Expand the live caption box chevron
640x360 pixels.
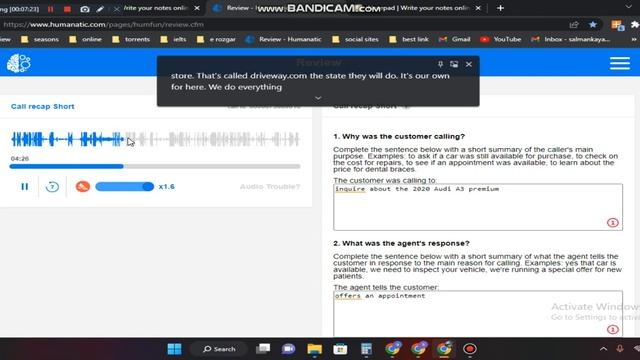click(318, 98)
